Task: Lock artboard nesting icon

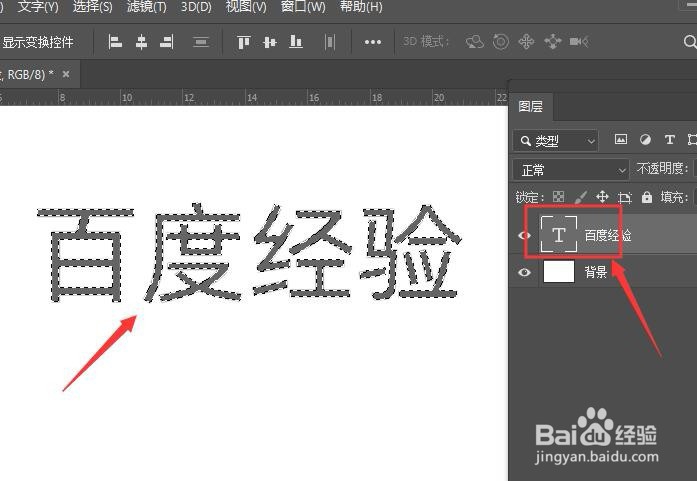Action: 625,197
